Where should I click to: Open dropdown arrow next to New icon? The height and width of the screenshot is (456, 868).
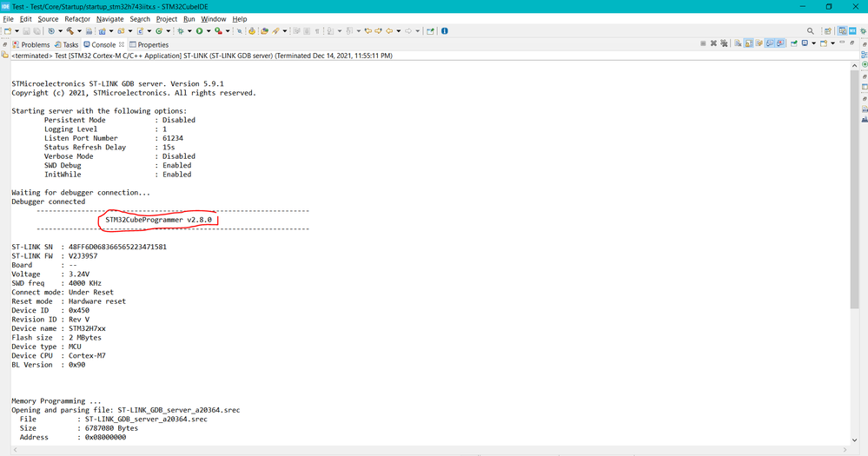click(x=17, y=31)
